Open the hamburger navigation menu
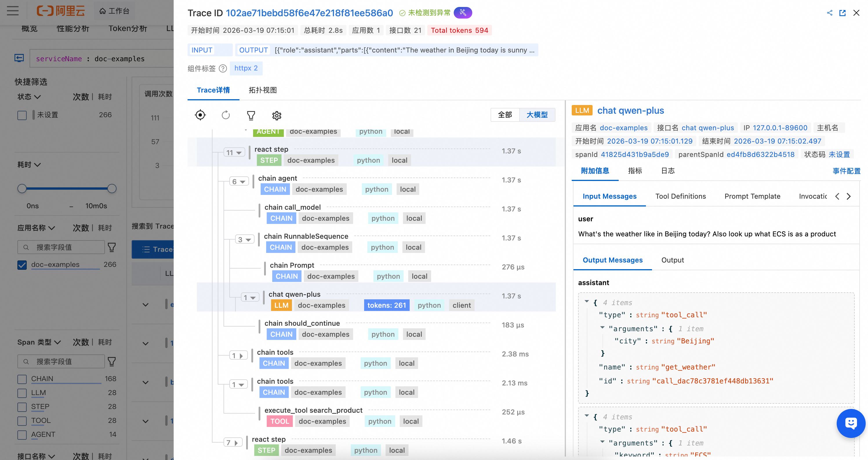 (x=13, y=11)
